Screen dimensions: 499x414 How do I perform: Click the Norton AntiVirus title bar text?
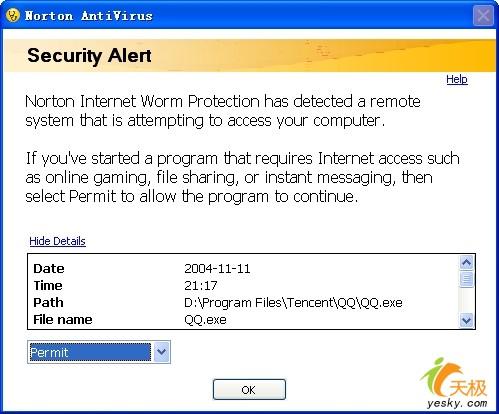click(89, 15)
